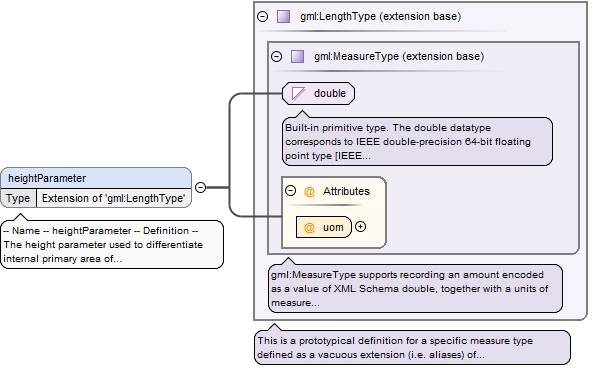The height and width of the screenshot is (368, 605).
Task: Click the gml:LengthType title text
Action: click(x=380, y=17)
